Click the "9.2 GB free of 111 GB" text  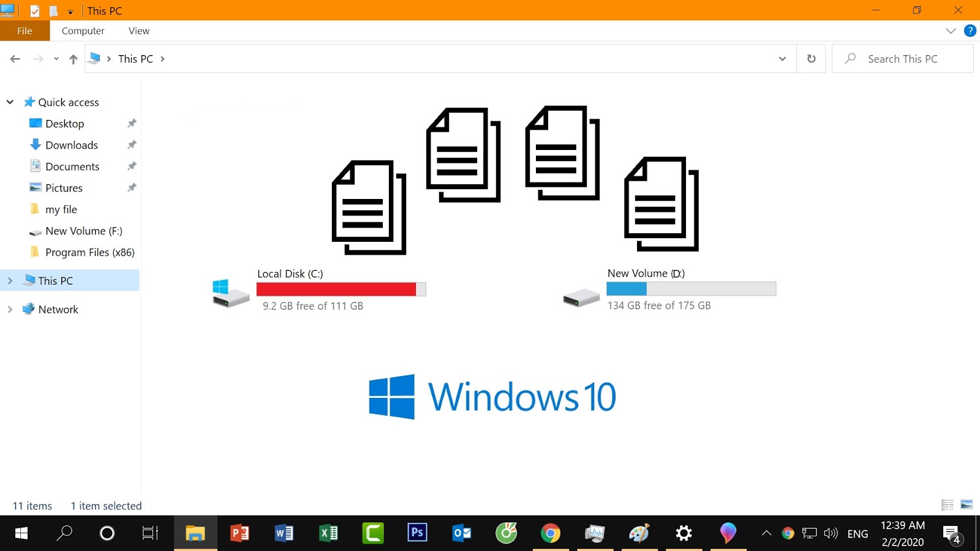click(x=313, y=306)
